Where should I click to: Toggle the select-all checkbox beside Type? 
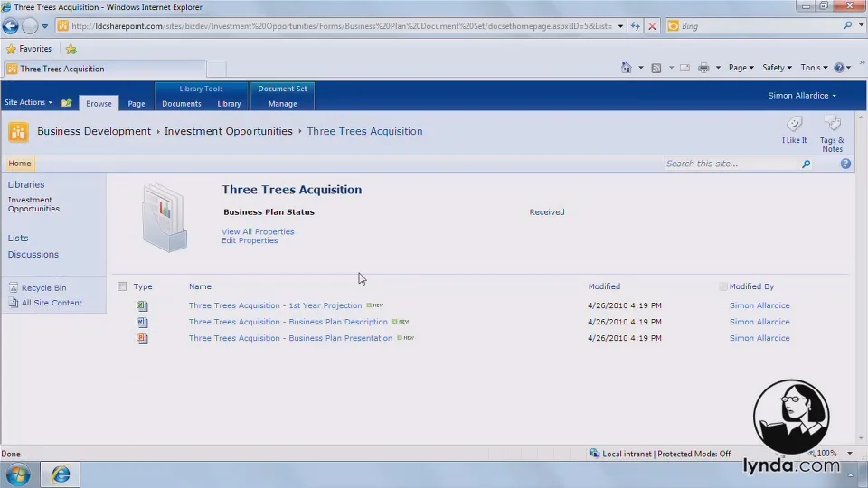pyautogui.click(x=122, y=286)
